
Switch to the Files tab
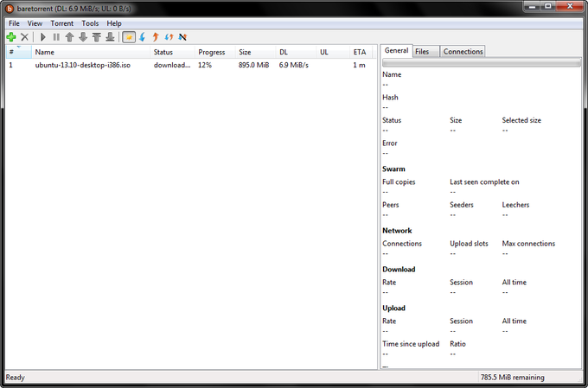426,51
